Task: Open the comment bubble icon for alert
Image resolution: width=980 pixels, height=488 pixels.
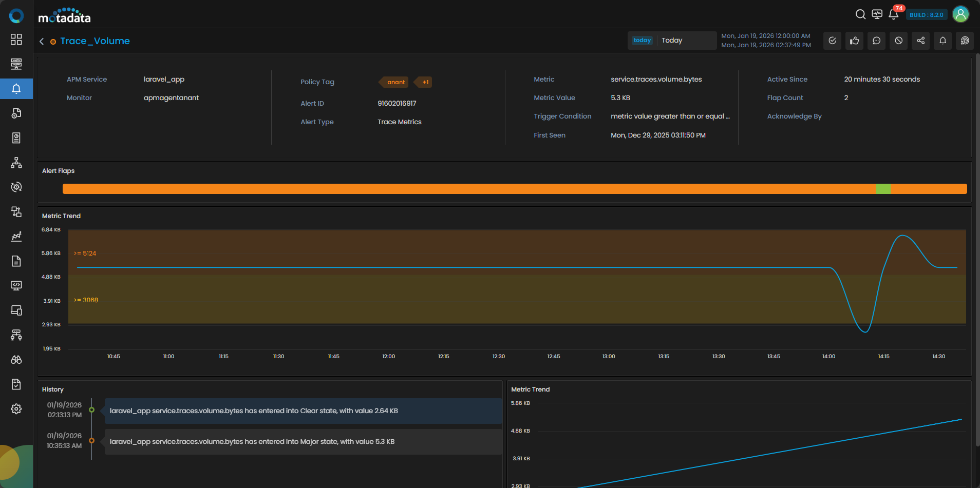Action: [x=877, y=41]
